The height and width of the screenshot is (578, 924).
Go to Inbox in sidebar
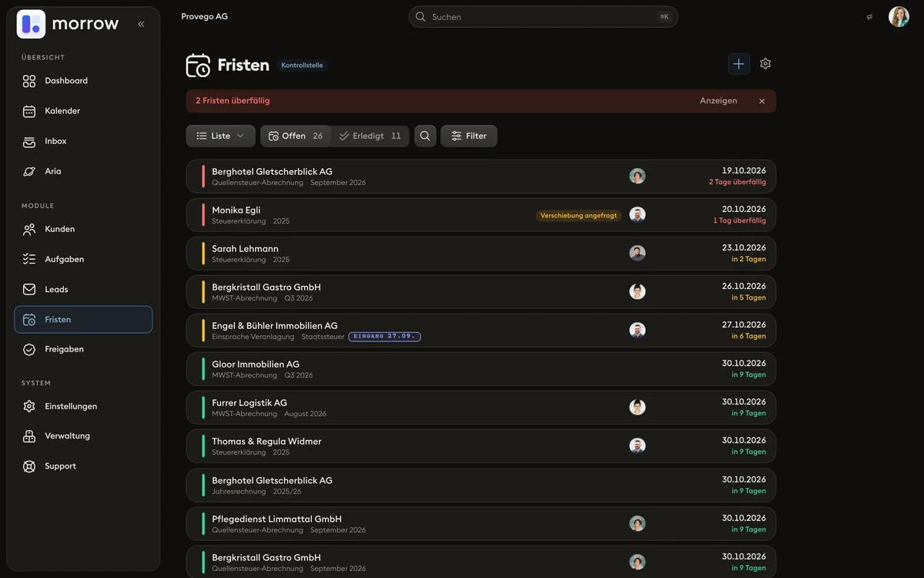[83, 141]
